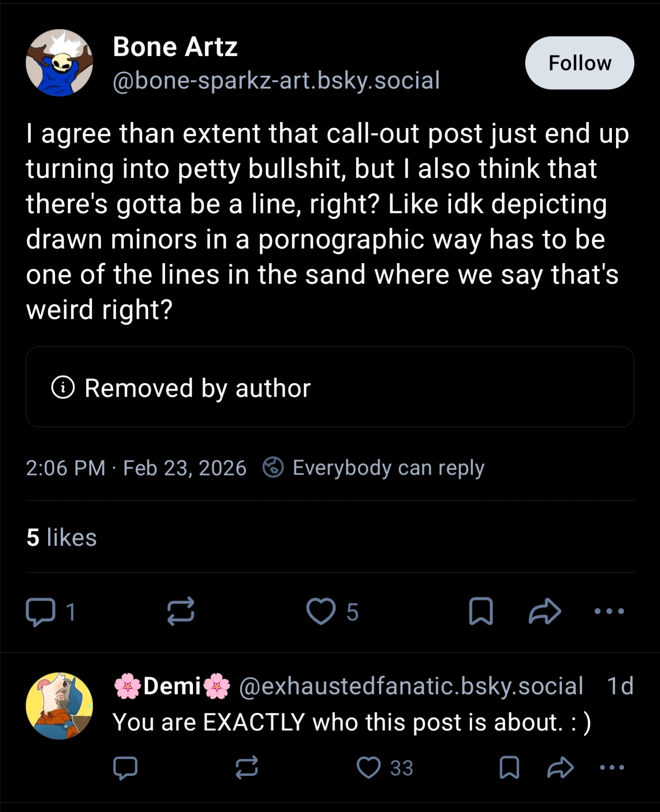Open Bone Artz's profile avatar
This screenshot has height=812, width=660.
60,63
